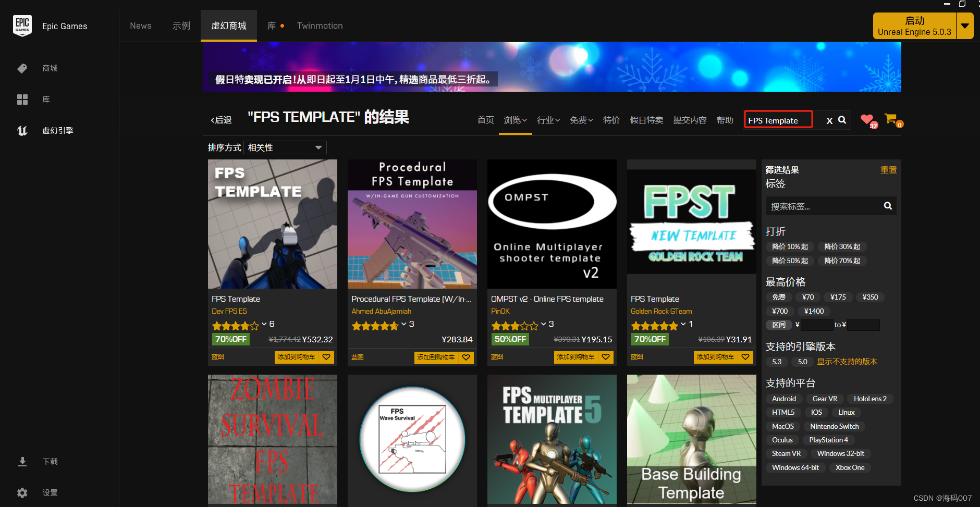Click the holiday sale banner

(x=552, y=67)
